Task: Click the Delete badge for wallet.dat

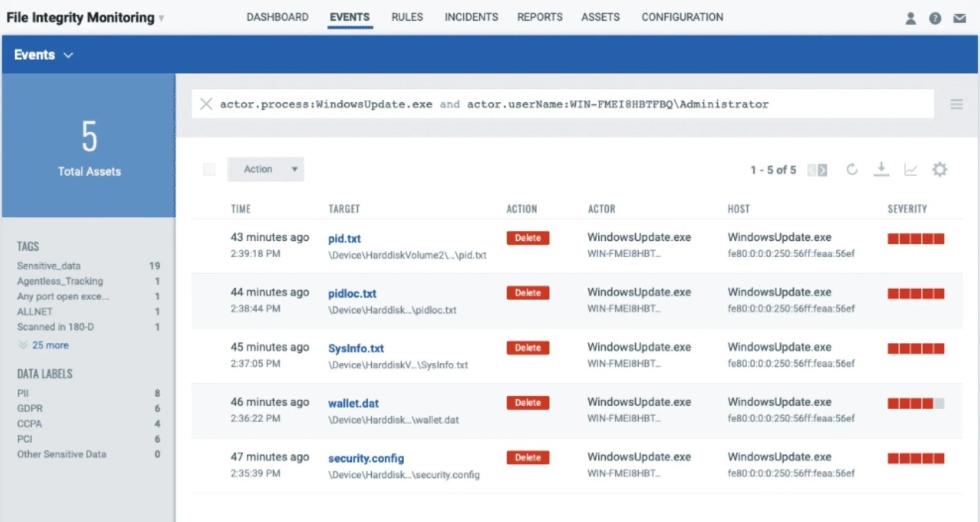Action: 528,403
